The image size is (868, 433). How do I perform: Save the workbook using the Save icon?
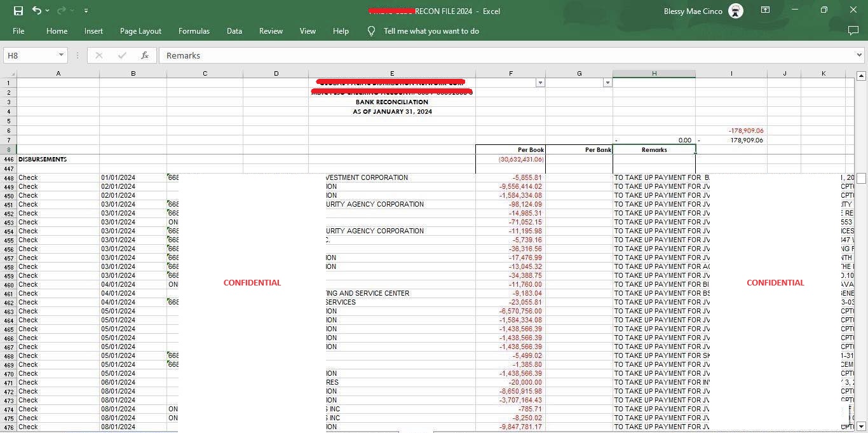click(x=18, y=11)
